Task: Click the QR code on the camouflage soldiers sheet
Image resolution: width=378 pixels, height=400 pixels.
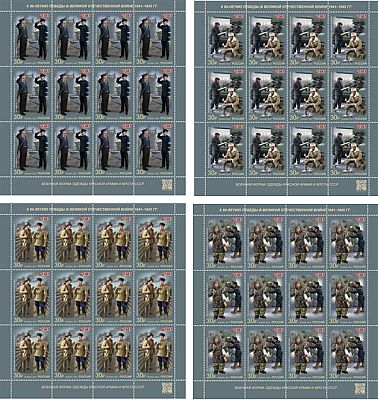Action: (360, 388)
